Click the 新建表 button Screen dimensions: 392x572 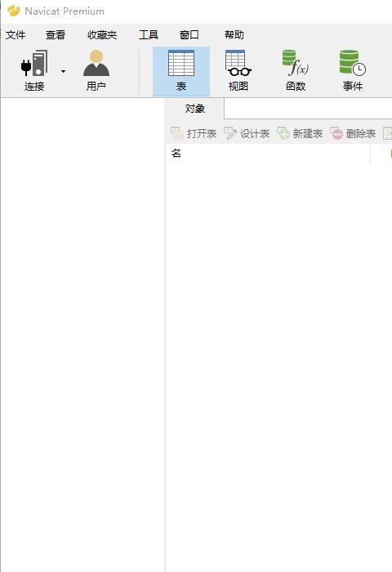click(x=300, y=133)
